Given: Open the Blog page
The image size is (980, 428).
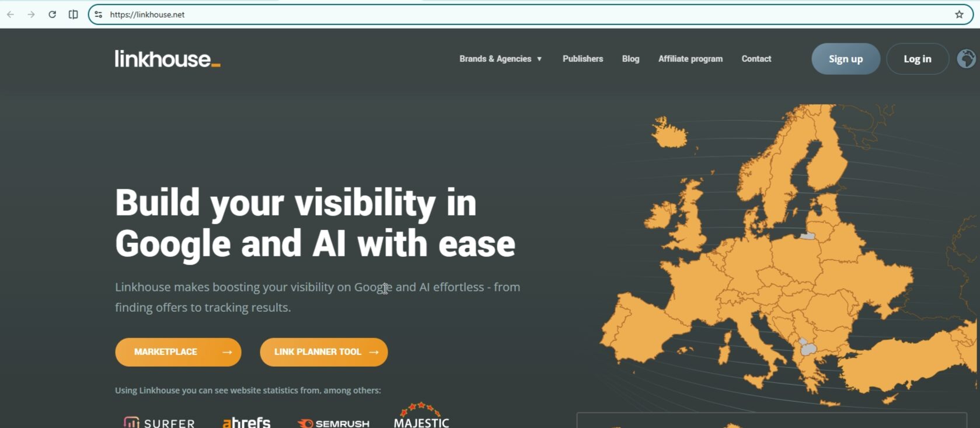Looking at the screenshot, I should point(630,59).
